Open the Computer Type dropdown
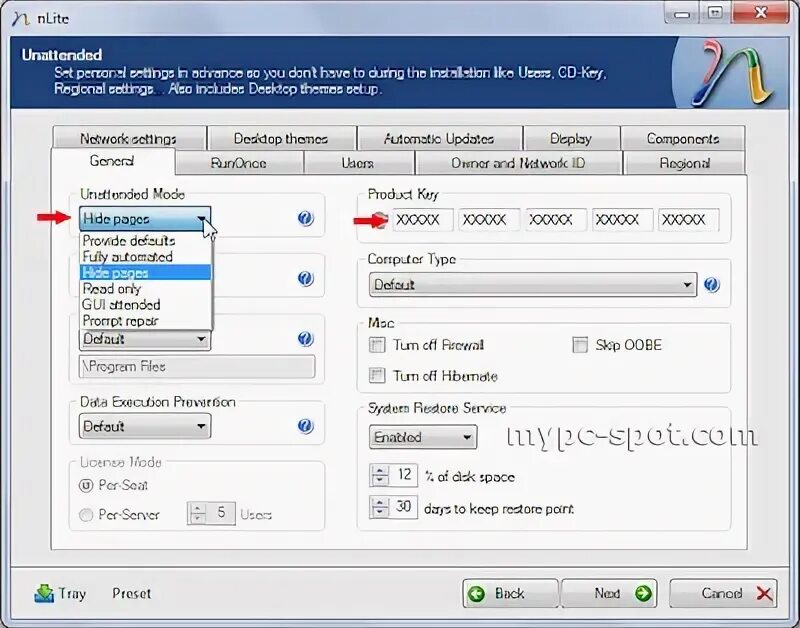The width and height of the screenshot is (800, 628). click(x=533, y=285)
